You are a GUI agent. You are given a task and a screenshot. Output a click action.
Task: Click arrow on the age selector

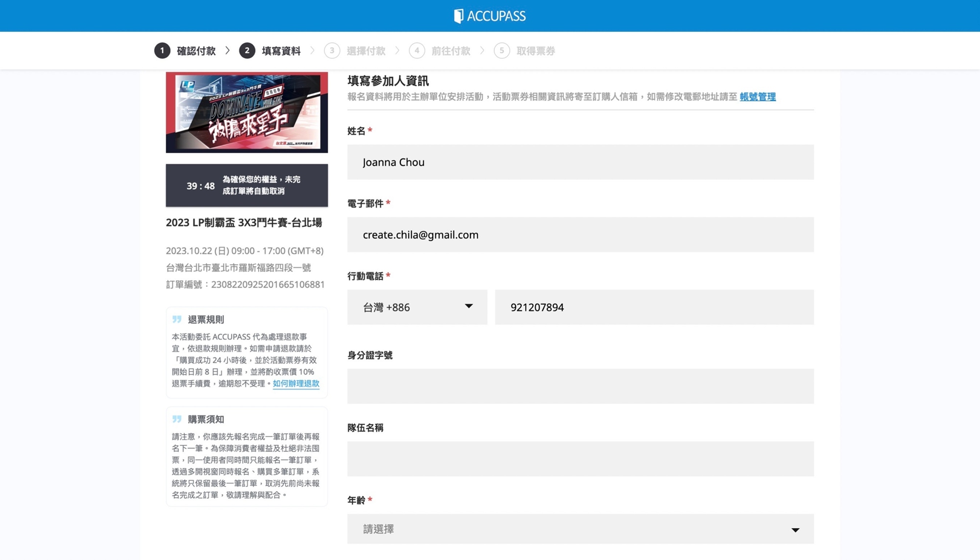pos(795,530)
